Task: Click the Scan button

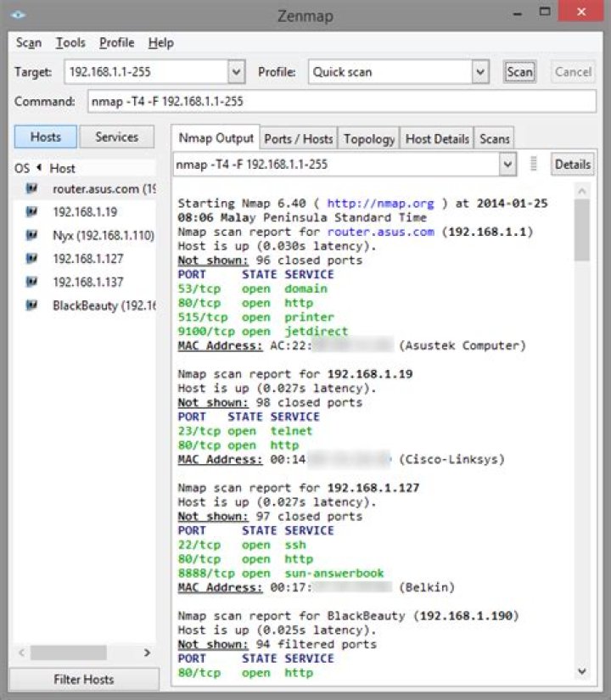Action: (519, 72)
